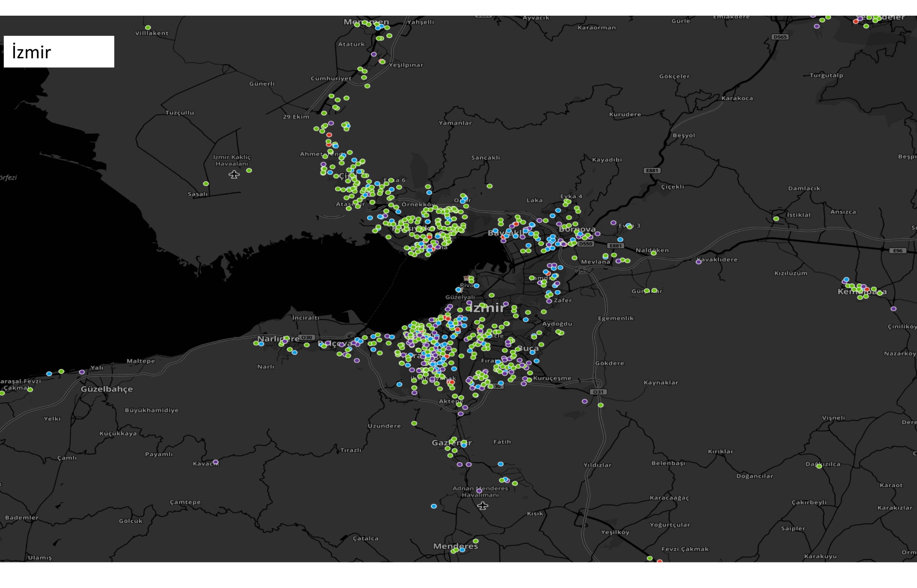Select the green marker above Villlakent

(x=148, y=27)
